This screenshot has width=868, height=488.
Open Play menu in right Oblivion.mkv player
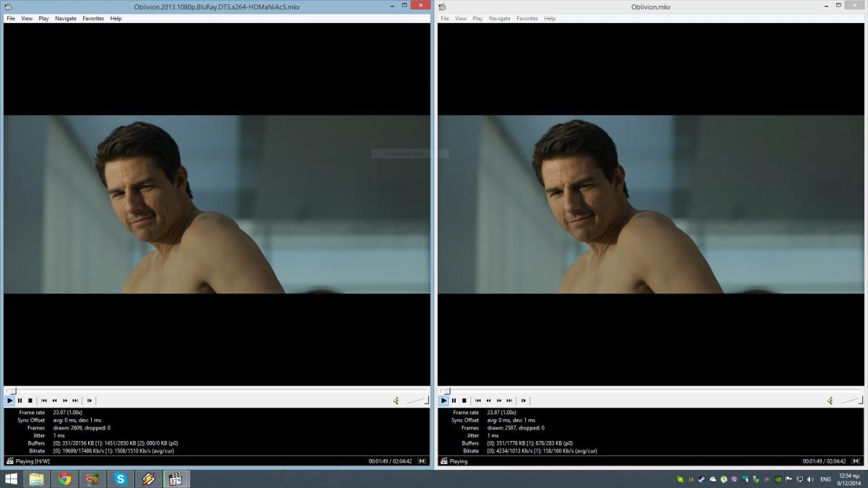coord(478,19)
